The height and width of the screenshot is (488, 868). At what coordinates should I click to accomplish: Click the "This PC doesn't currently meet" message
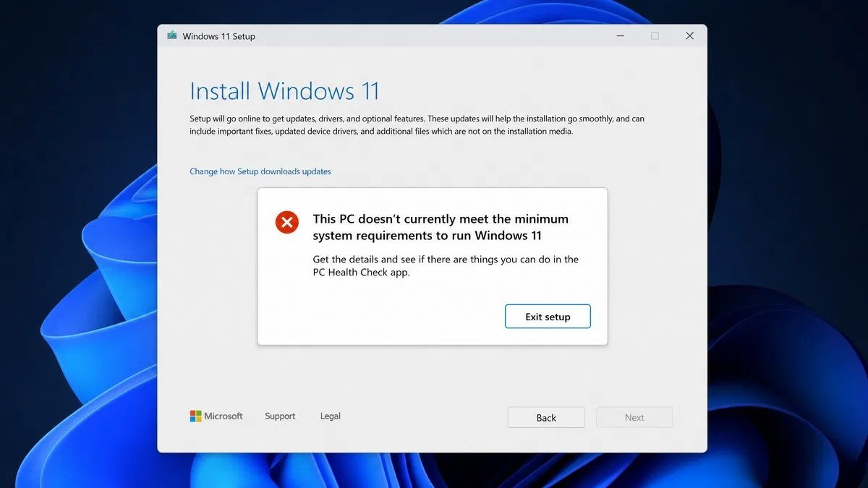(441, 227)
